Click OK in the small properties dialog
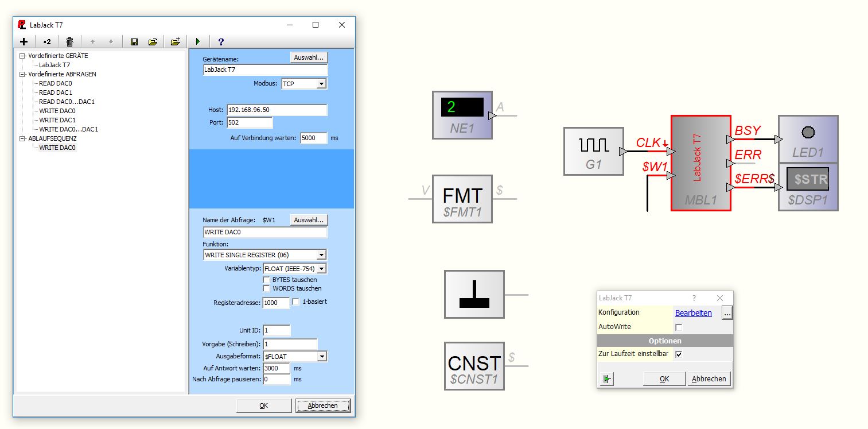The image size is (868, 429). [664, 379]
